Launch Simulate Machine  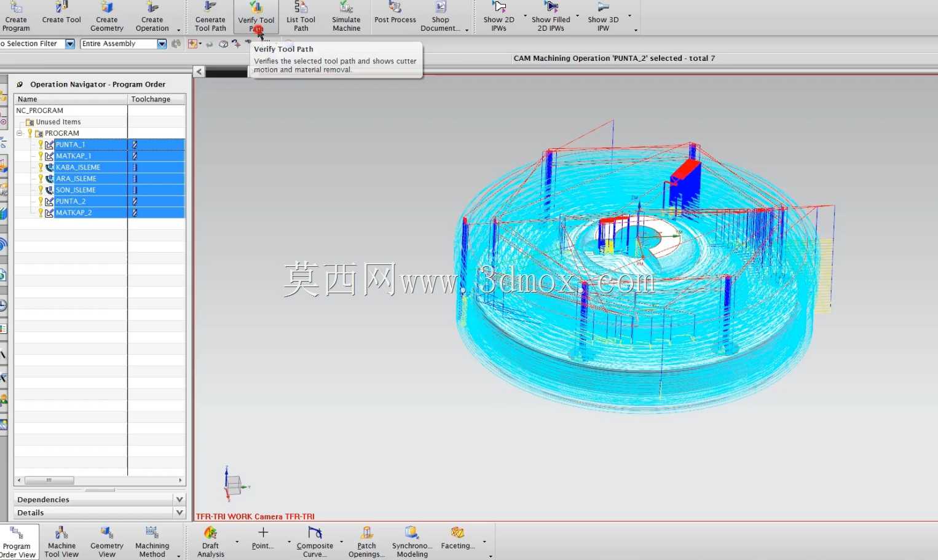coord(346,16)
